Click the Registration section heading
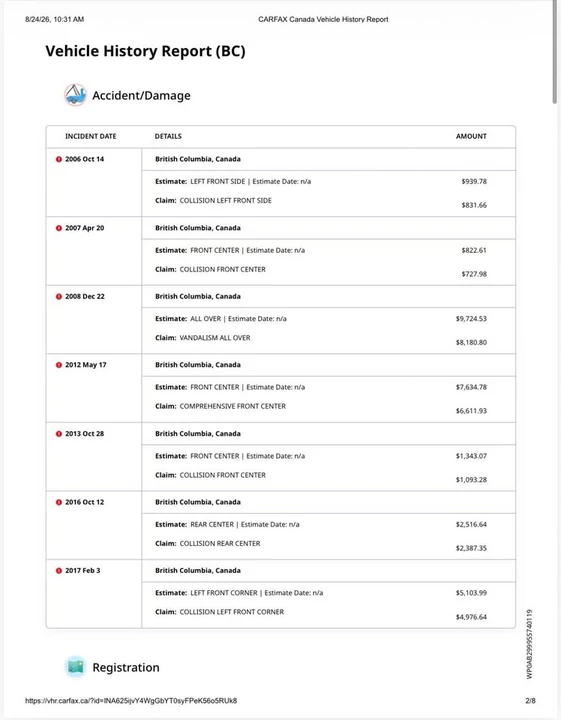 point(126,667)
